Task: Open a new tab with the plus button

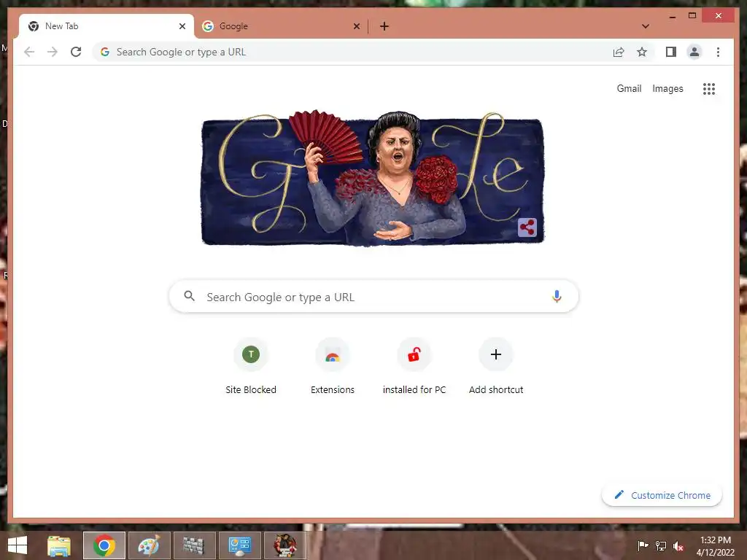Action: [384, 26]
